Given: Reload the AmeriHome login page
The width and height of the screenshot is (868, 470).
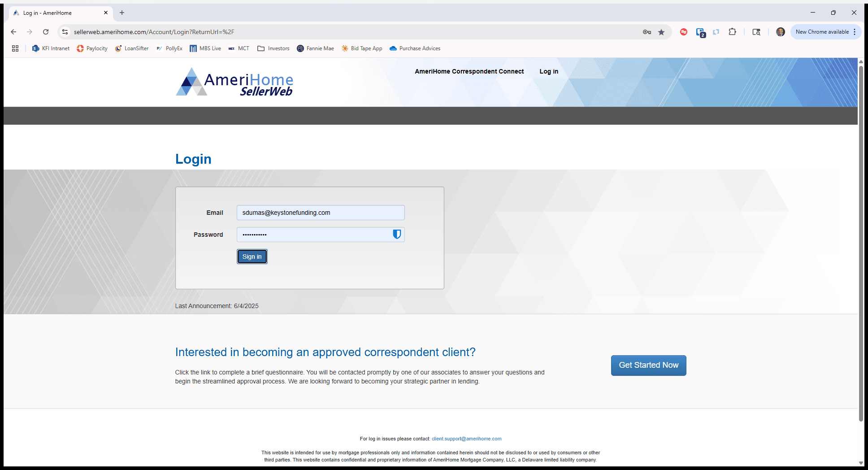Looking at the screenshot, I should [x=46, y=32].
